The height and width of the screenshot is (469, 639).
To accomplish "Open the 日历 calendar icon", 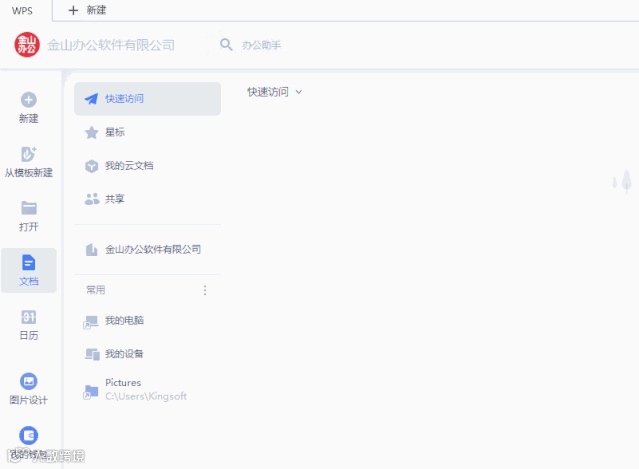I will [x=29, y=317].
